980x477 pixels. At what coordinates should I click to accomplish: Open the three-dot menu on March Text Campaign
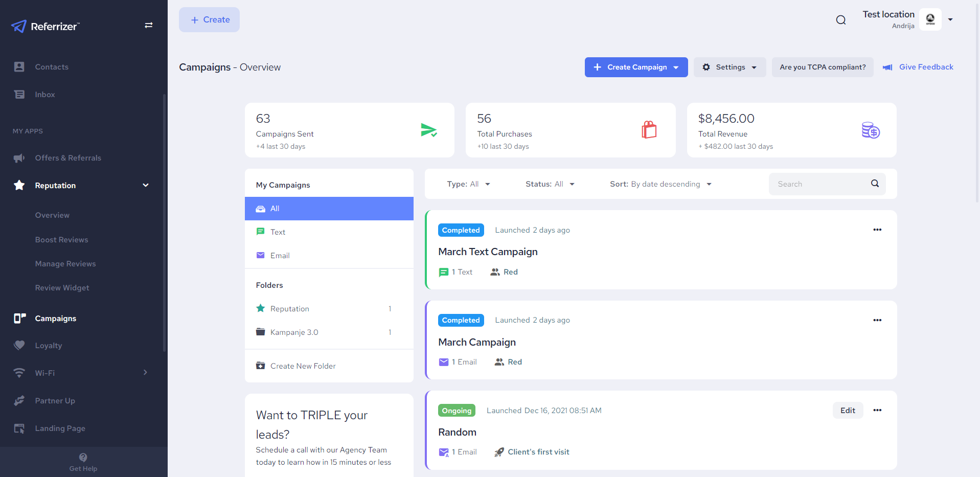877,230
